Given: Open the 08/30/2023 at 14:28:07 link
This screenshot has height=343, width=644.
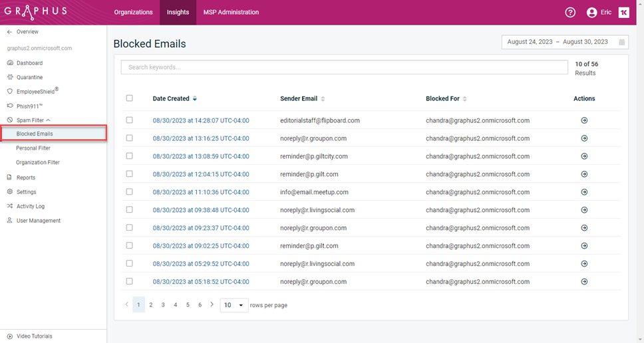Looking at the screenshot, I should point(201,120).
